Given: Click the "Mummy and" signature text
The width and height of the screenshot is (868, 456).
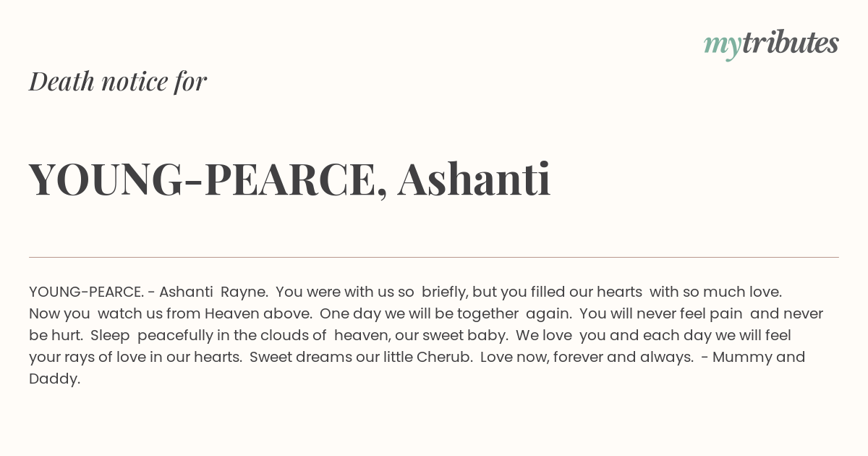Looking at the screenshot, I should (759, 357).
